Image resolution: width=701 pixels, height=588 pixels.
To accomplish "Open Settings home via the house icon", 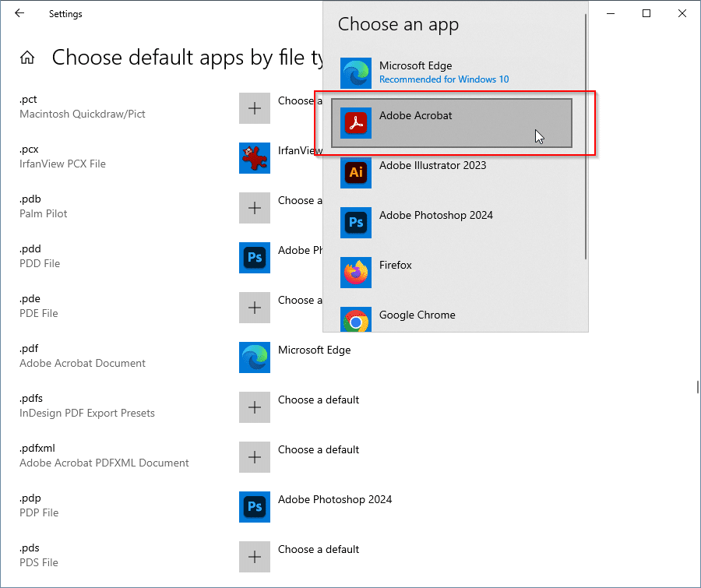I will [27, 57].
